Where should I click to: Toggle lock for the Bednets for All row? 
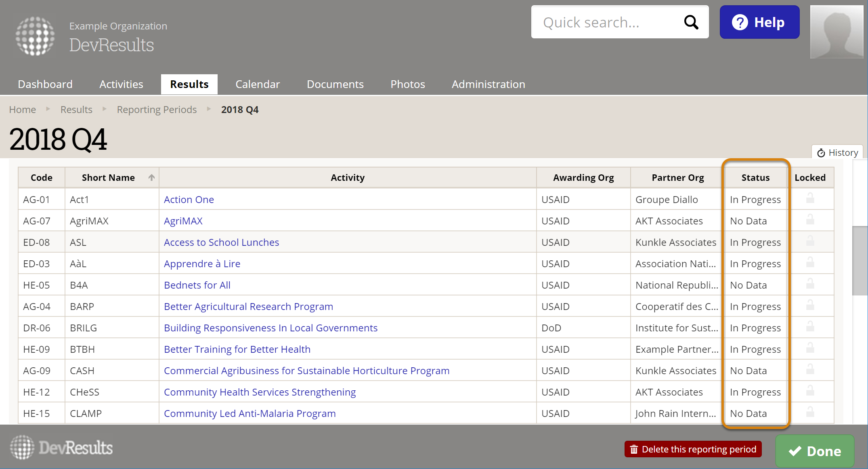pos(810,284)
